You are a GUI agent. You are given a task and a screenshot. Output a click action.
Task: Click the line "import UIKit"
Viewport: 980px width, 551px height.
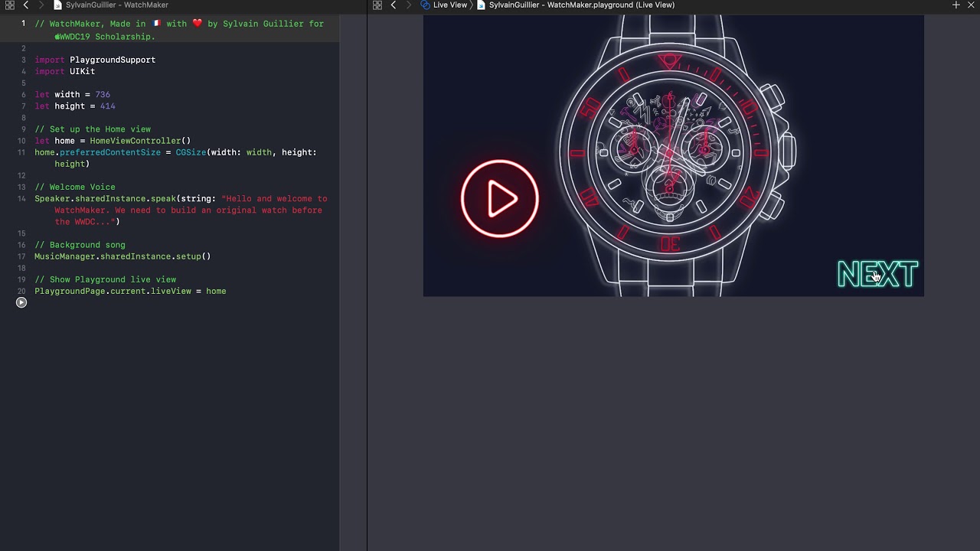coord(65,71)
